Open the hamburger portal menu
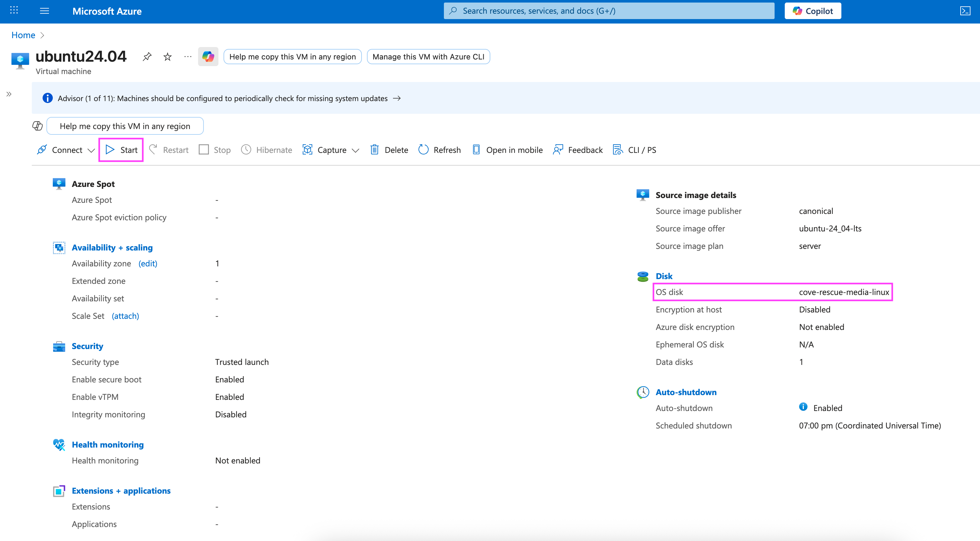 [x=45, y=10]
